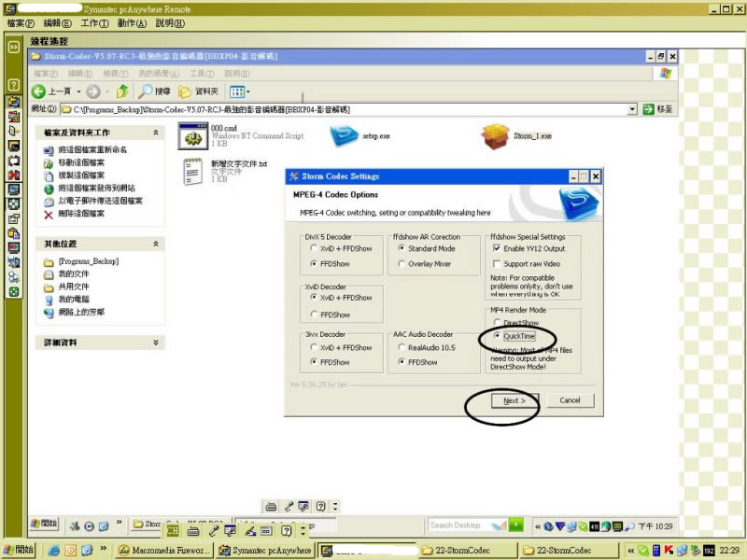
Task: Click 將這個檔案重新命名 rename link
Action: pos(92,149)
